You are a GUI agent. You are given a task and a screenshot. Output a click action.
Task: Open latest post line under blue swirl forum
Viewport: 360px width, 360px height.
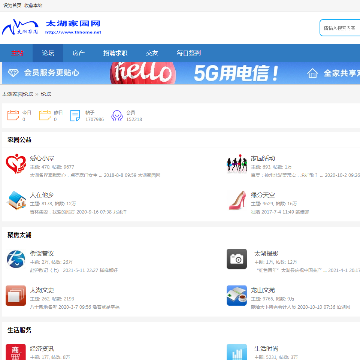pos(74,270)
